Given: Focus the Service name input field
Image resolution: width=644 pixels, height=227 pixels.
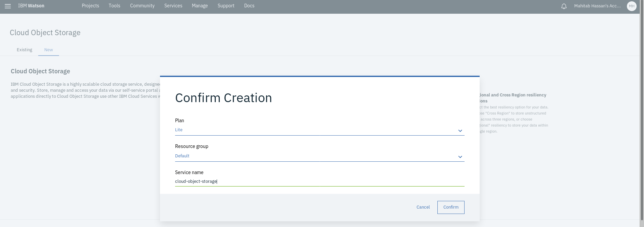Looking at the screenshot, I should click(320, 181).
